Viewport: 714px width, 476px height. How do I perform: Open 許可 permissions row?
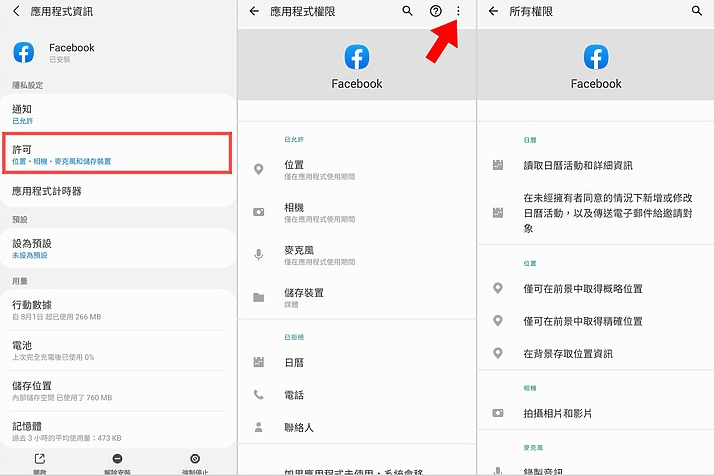tap(117, 154)
